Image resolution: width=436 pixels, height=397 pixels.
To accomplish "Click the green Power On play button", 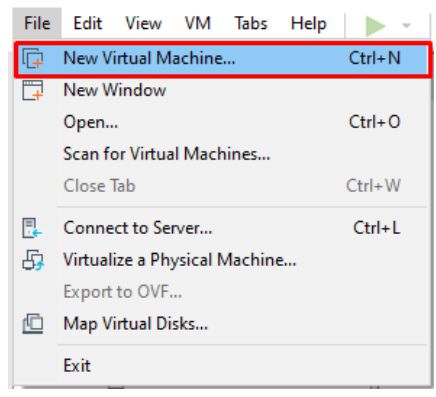I will click(375, 26).
